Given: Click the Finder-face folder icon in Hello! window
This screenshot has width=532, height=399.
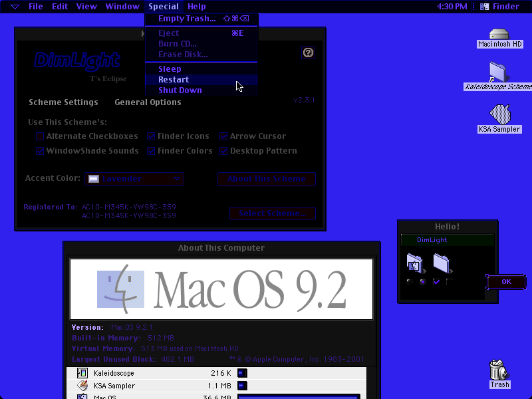Looking at the screenshot, I should [415, 263].
